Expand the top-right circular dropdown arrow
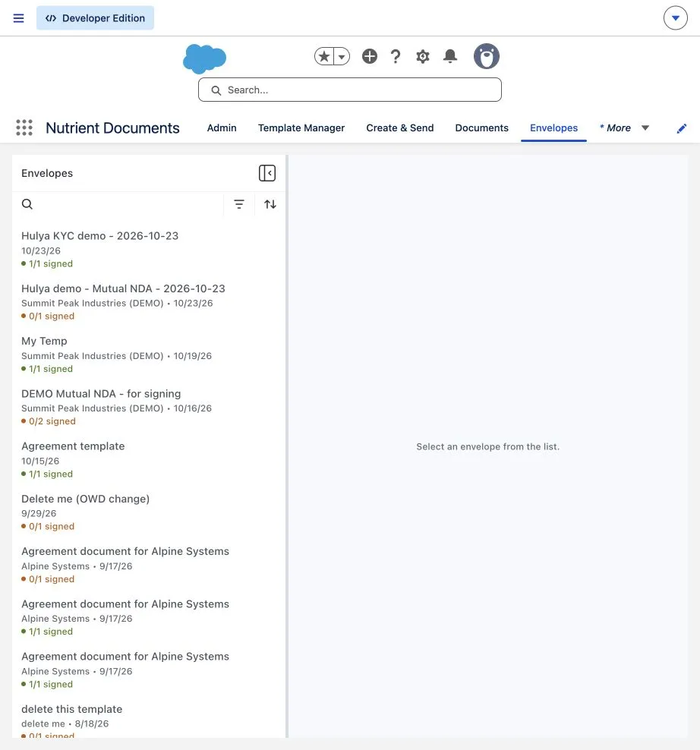700x750 pixels. [x=675, y=18]
